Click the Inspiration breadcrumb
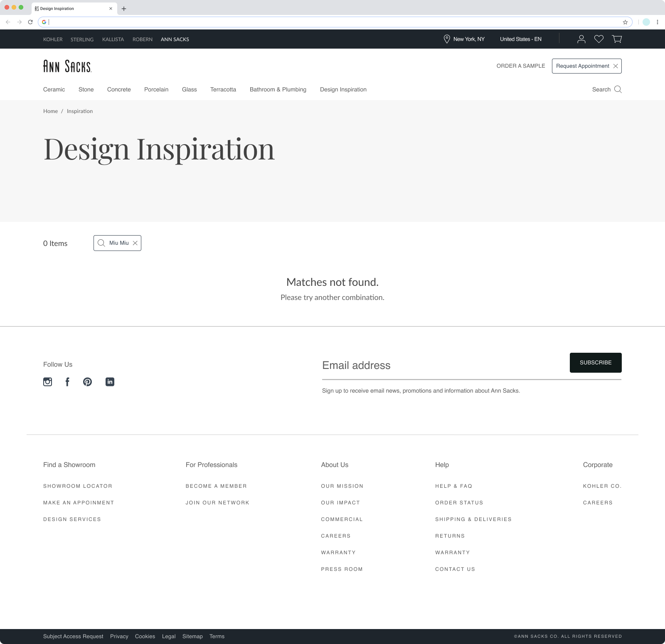Viewport: 665px width, 644px height. click(x=80, y=111)
